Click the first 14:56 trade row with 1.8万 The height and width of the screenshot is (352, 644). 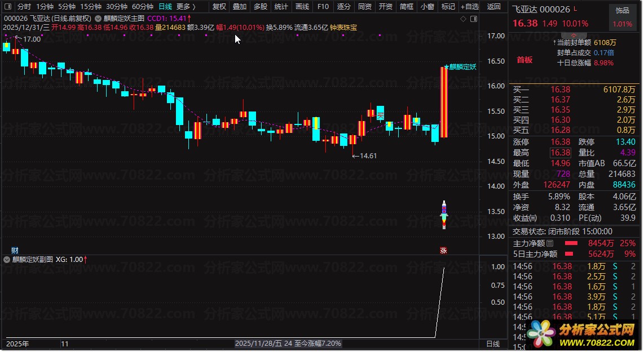pyautogui.click(x=574, y=266)
